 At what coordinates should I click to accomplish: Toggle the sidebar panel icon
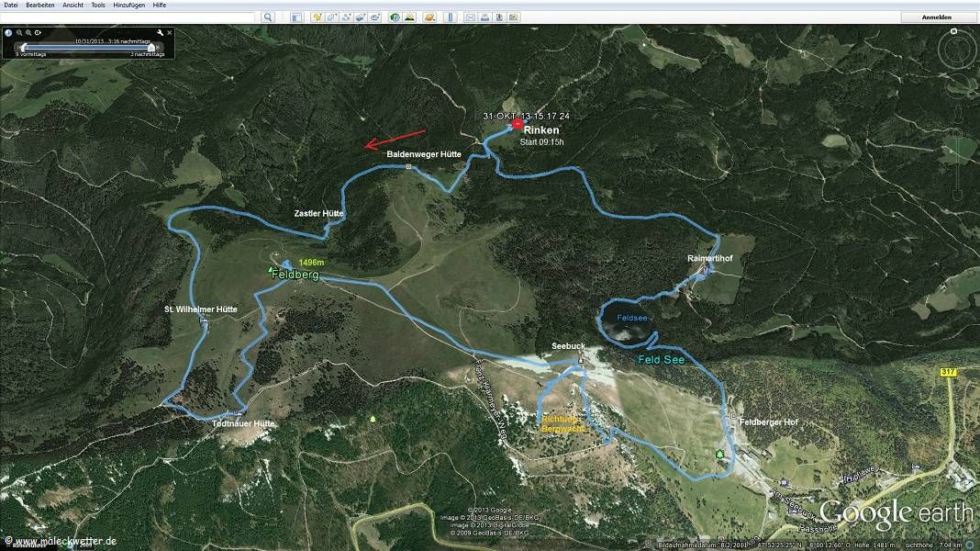295,17
